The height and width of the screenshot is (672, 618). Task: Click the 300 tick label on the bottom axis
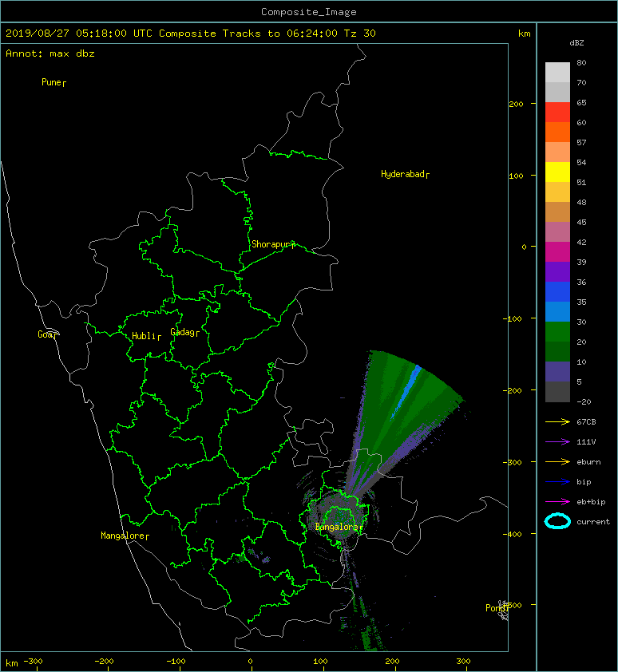click(464, 662)
